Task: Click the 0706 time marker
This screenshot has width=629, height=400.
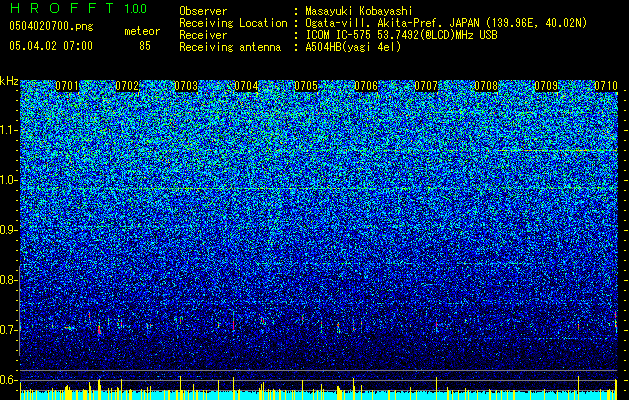Action: (x=366, y=86)
